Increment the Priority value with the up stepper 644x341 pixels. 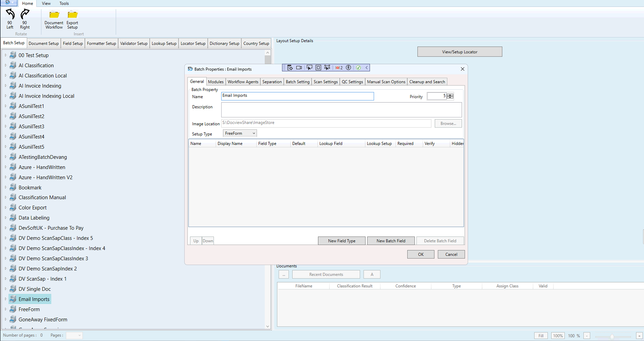(450, 94)
